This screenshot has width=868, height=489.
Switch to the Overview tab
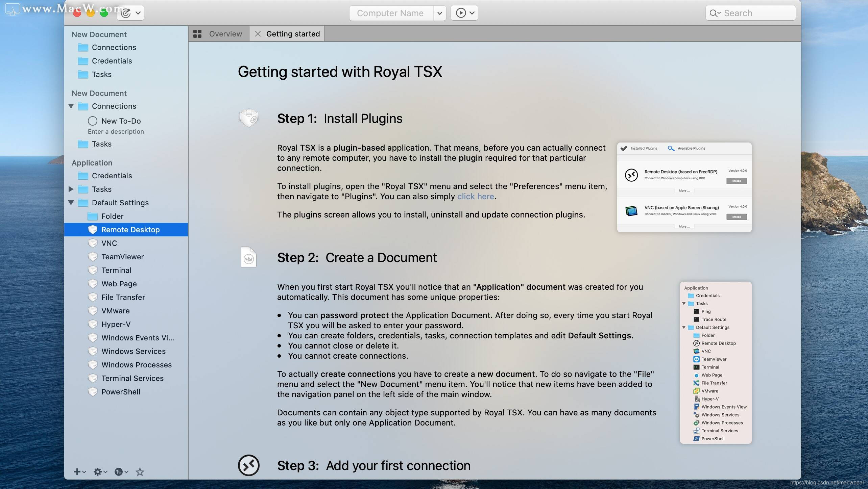pyautogui.click(x=219, y=34)
